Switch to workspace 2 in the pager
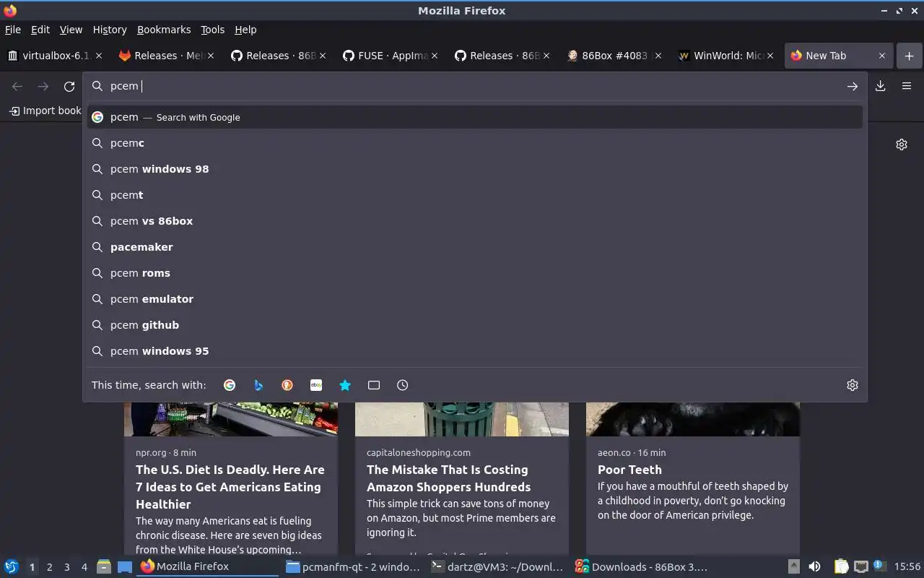924x578 pixels. (49, 567)
